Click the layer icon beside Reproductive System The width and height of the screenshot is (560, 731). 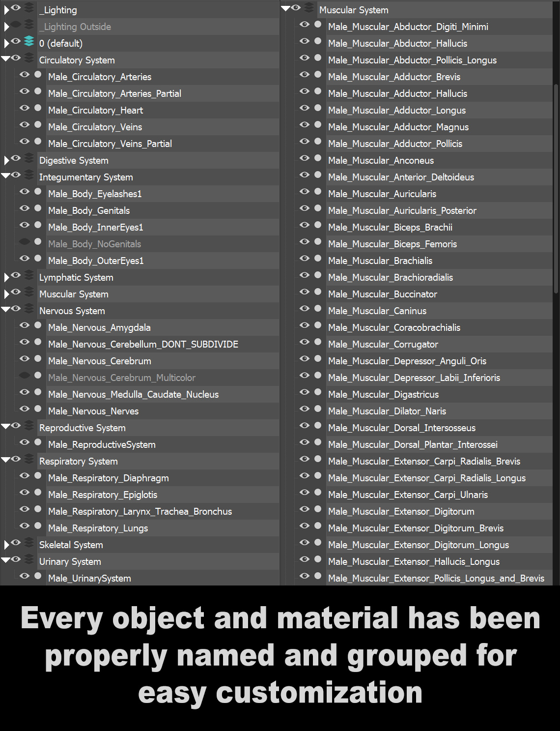point(29,425)
